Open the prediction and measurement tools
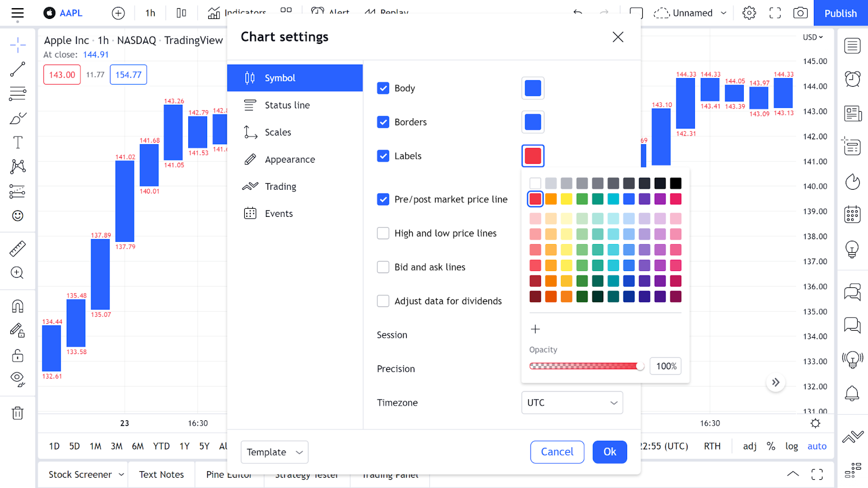 [x=17, y=191]
